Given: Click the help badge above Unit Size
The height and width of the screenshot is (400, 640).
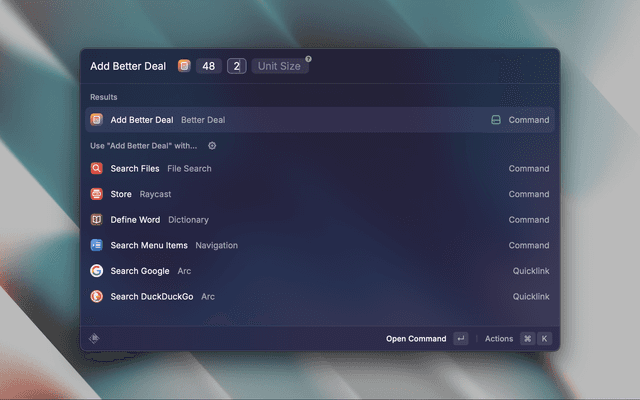Looking at the screenshot, I should (x=308, y=59).
